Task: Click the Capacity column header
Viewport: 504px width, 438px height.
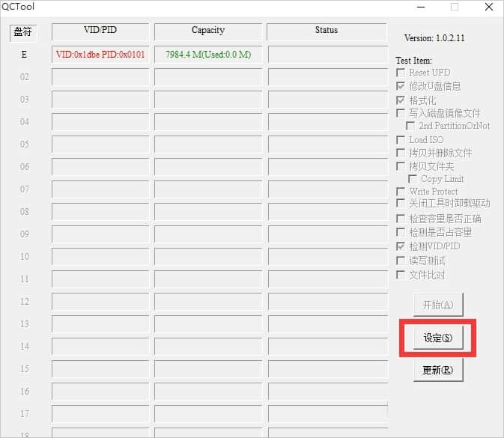Action: [x=208, y=31]
